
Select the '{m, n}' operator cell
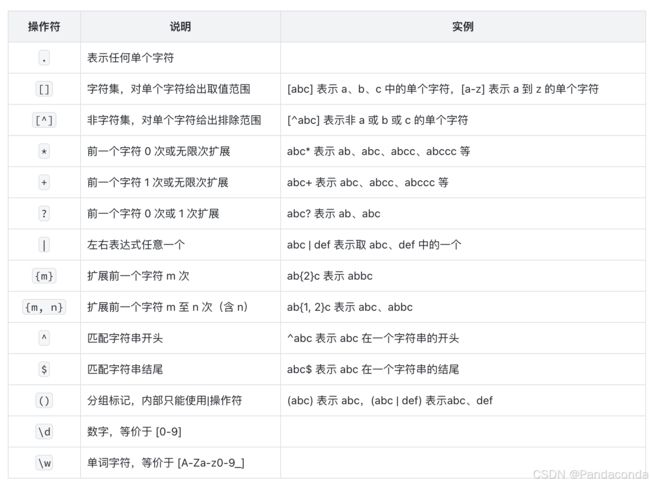(x=44, y=307)
